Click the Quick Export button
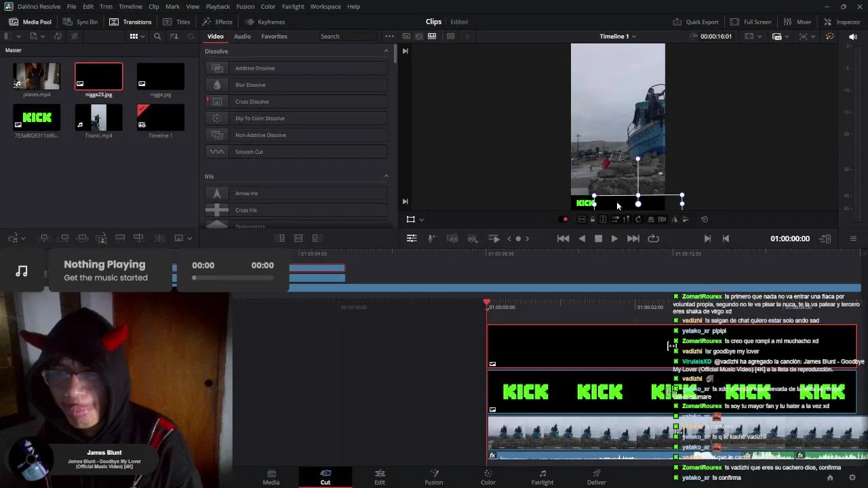The width and height of the screenshot is (868, 488). click(x=696, y=22)
